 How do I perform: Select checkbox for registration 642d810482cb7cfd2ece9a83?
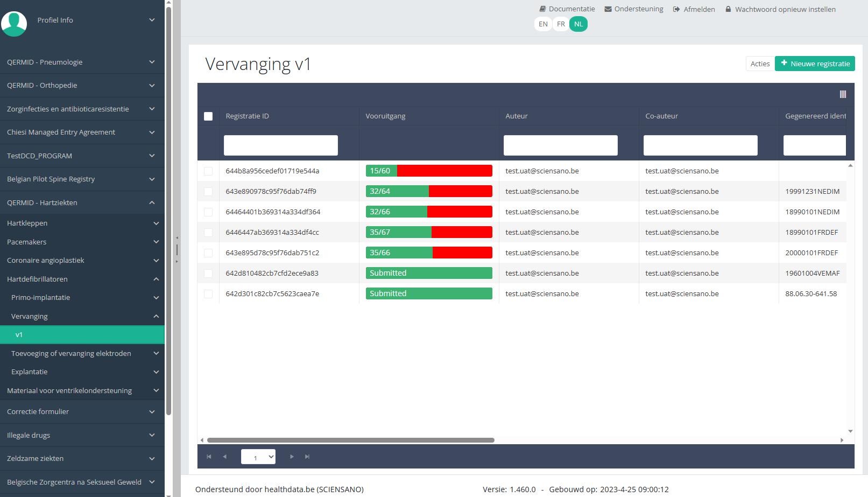click(x=208, y=274)
